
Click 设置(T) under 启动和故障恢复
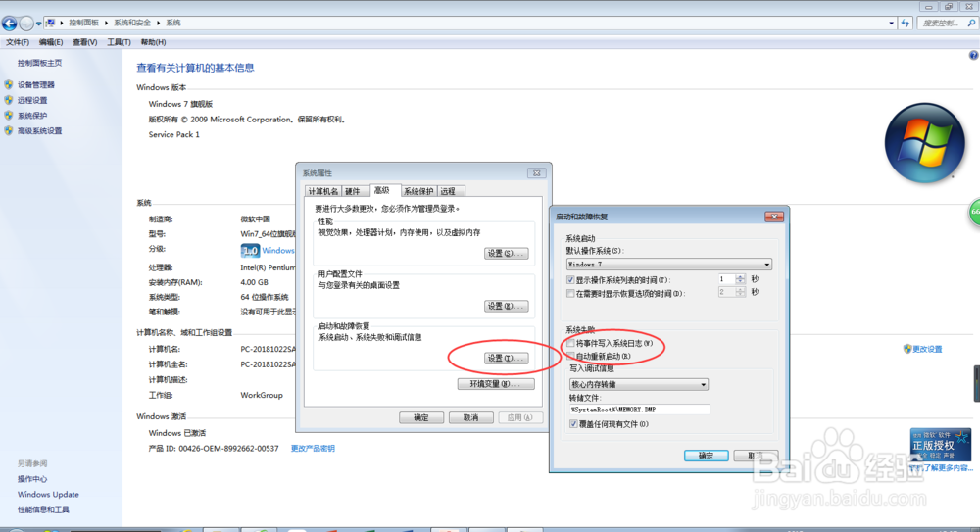pyautogui.click(x=506, y=359)
